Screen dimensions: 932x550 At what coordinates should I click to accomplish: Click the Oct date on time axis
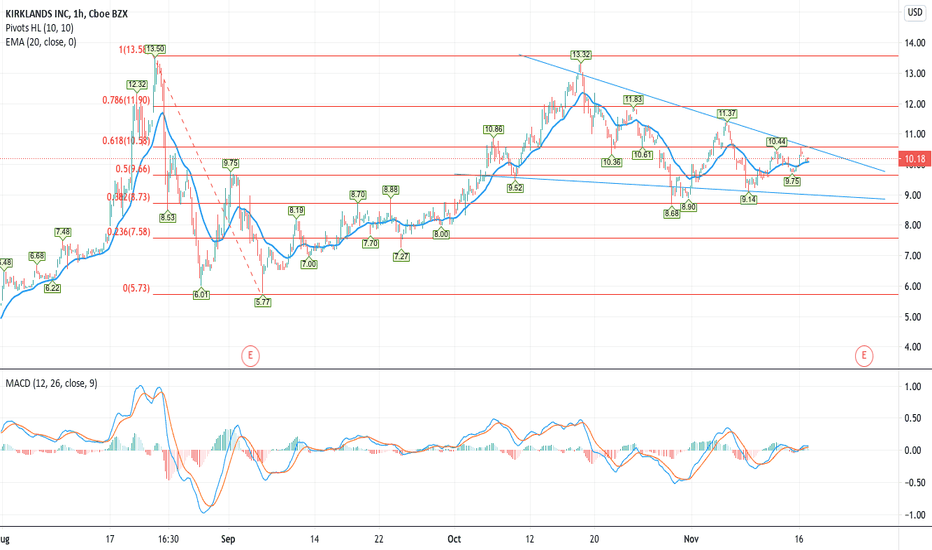pos(454,539)
